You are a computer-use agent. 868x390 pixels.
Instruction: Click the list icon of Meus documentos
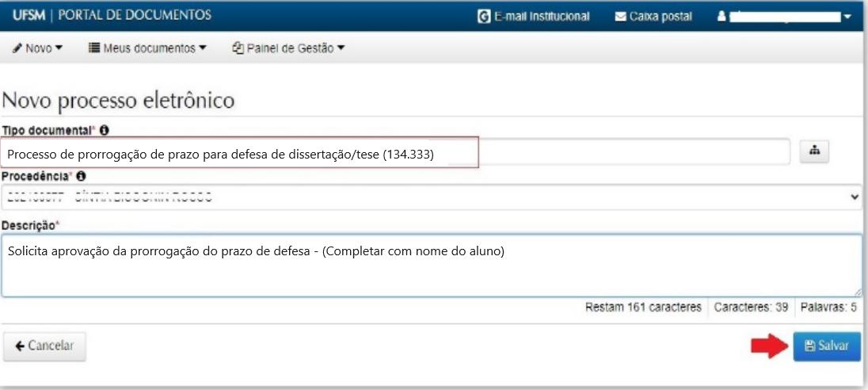tap(93, 48)
